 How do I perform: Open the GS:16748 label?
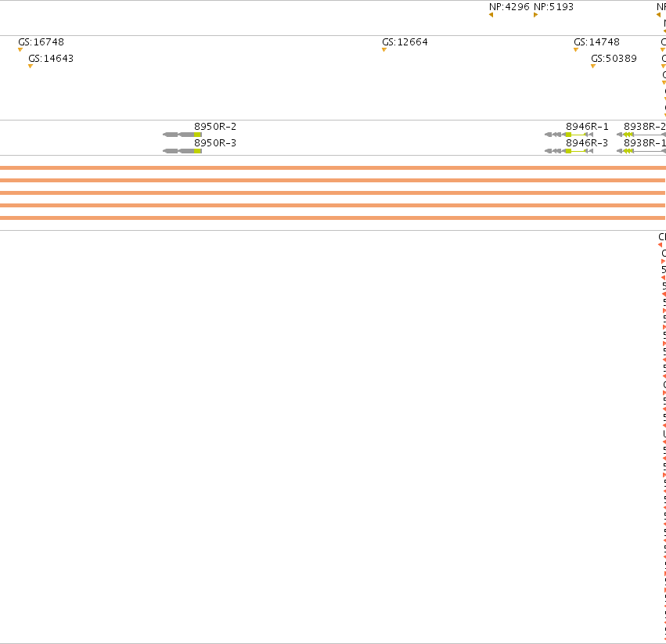click(x=41, y=42)
